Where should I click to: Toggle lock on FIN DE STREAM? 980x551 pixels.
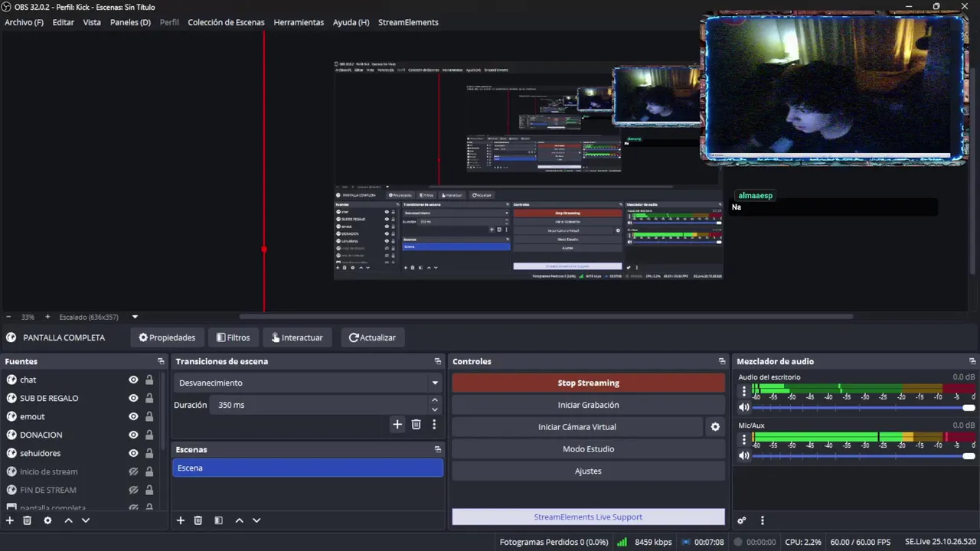(149, 490)
